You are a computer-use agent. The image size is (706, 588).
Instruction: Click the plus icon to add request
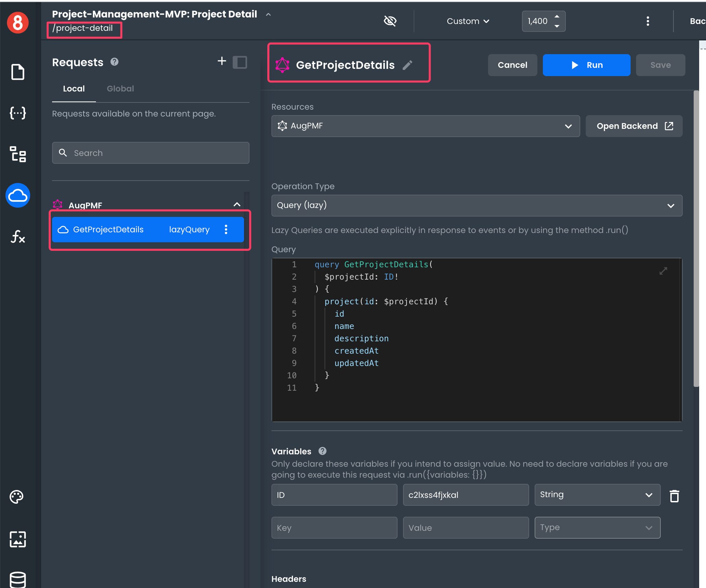point(222,61)
